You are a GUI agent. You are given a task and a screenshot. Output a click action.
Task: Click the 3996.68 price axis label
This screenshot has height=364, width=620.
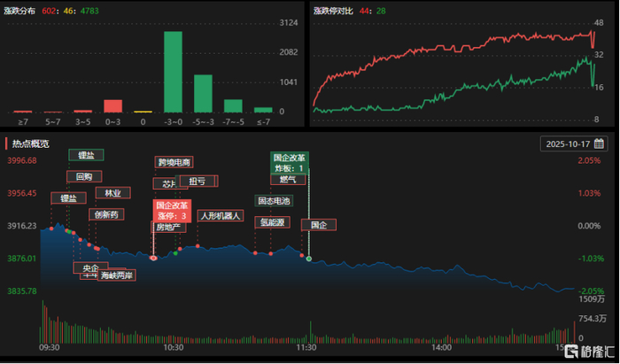pos(22,160)
